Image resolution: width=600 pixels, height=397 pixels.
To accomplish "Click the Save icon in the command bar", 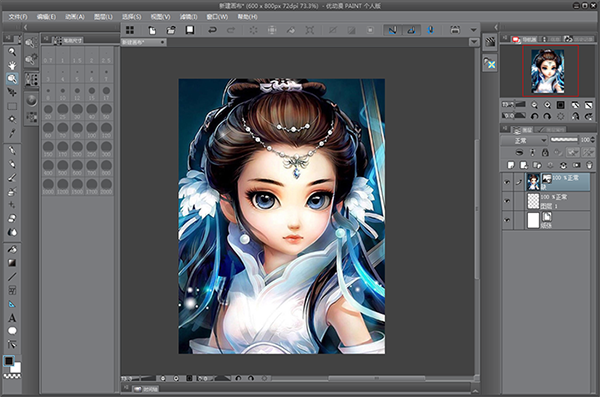I will [x=189, y=30].
